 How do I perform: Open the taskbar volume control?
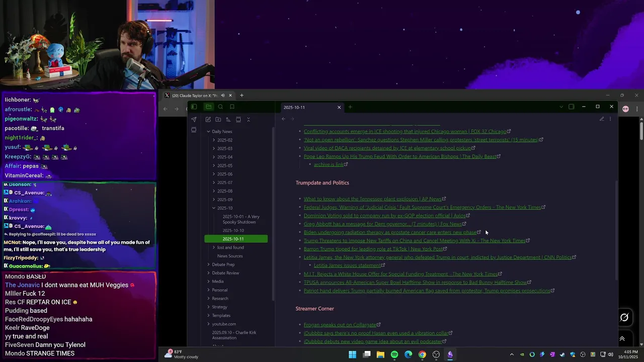click(x=610, y=354)
